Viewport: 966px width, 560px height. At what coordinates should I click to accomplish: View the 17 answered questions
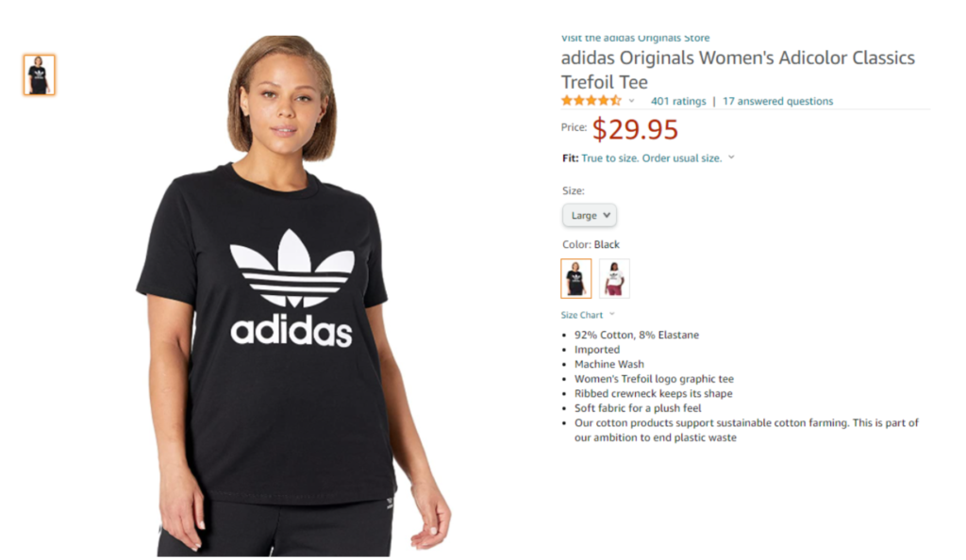point(777,101)
